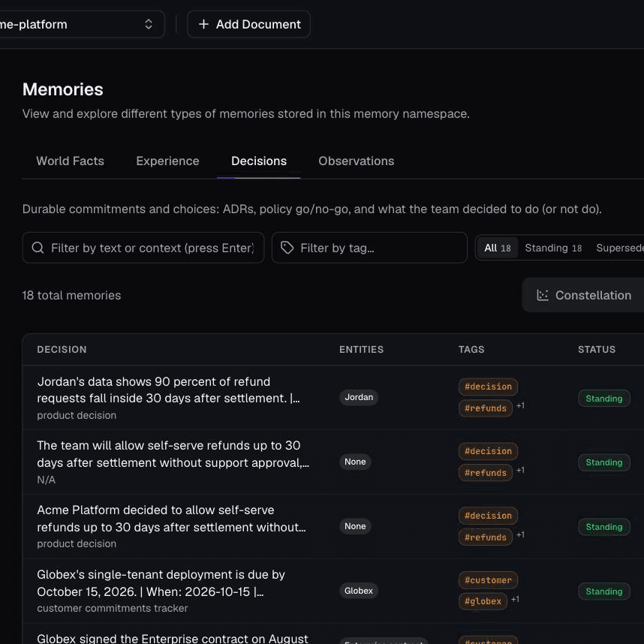Click the '18 total memories' count
Screen dimensions: 644x644
[71, 295]
